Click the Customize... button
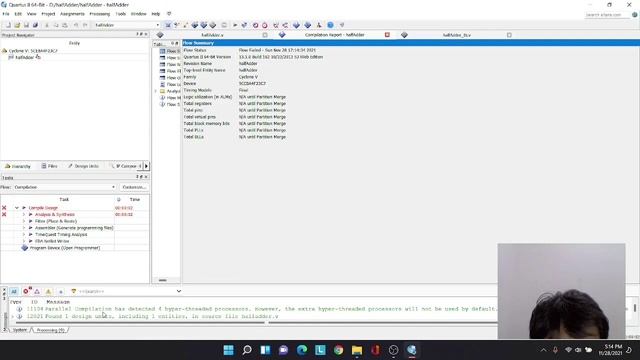Screen dimensions: 640x360 134,187
